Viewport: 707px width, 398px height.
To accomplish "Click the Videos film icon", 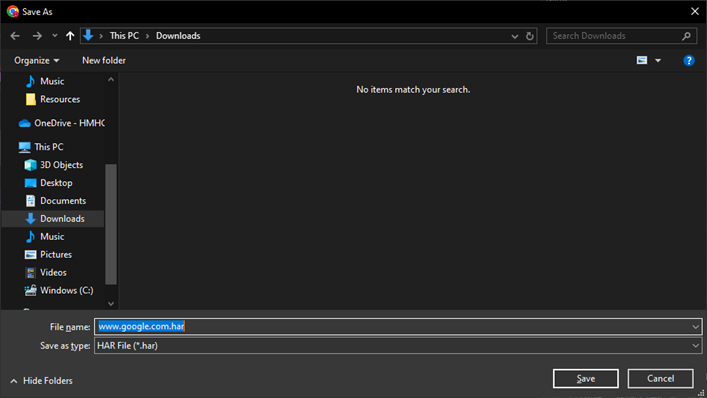I will pos(30,273).
